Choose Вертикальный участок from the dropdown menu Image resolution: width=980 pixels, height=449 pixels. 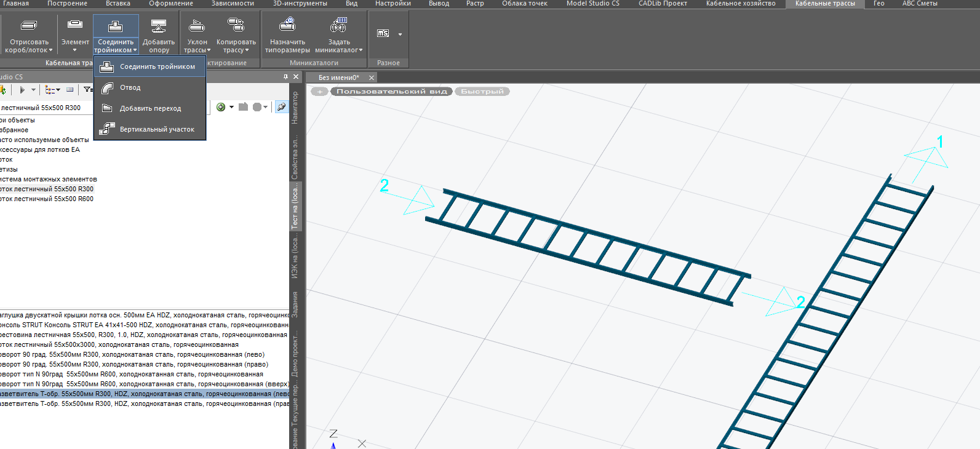[x=149, y=129]
